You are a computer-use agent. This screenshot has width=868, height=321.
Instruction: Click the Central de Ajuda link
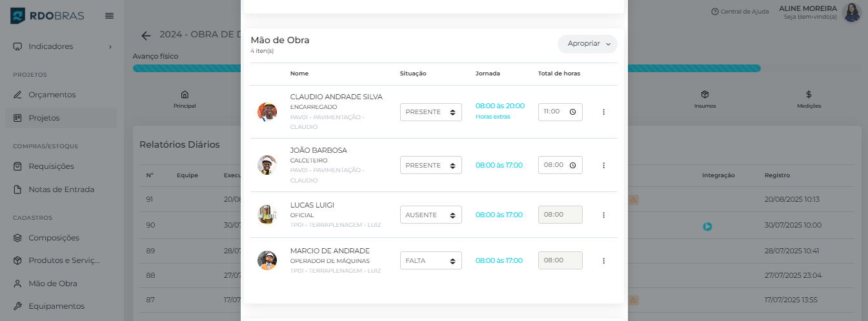pyautogui.click(x=740, y=12)
